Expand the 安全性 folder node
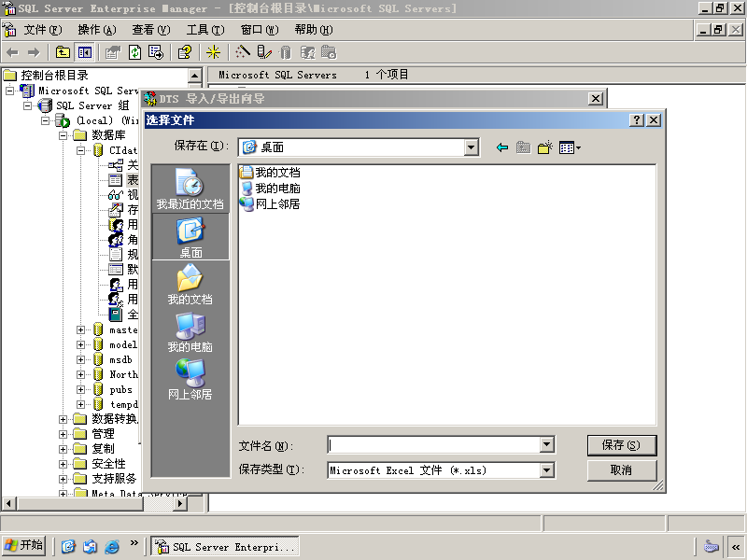Image resolution: width=747 pixels, height=560 pixels. point(63,464)
